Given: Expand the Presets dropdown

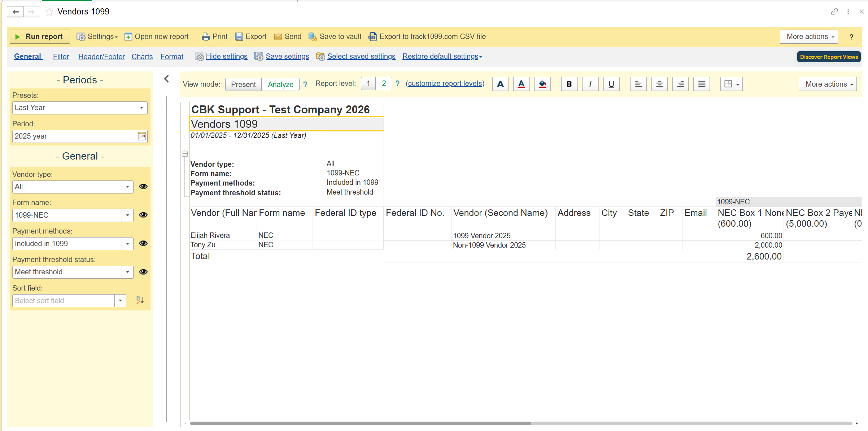Looking at the screenshot, I should tap(141, 108).
